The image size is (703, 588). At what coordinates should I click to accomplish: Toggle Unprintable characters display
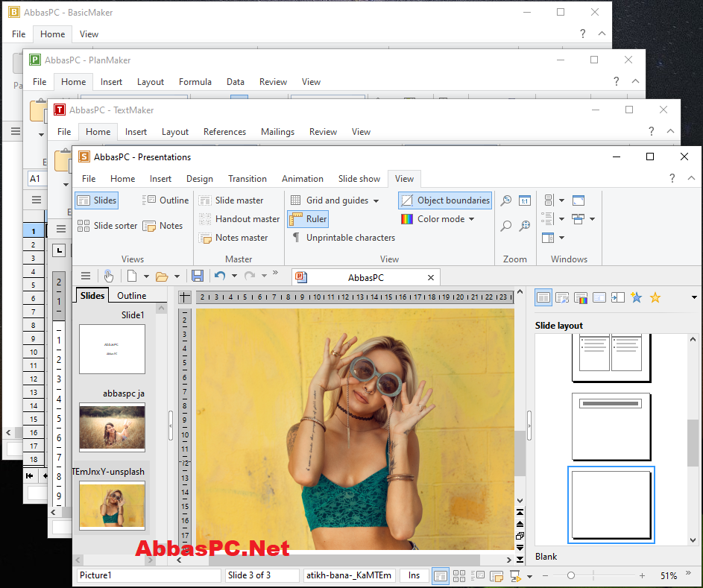(x=344, y=238)
